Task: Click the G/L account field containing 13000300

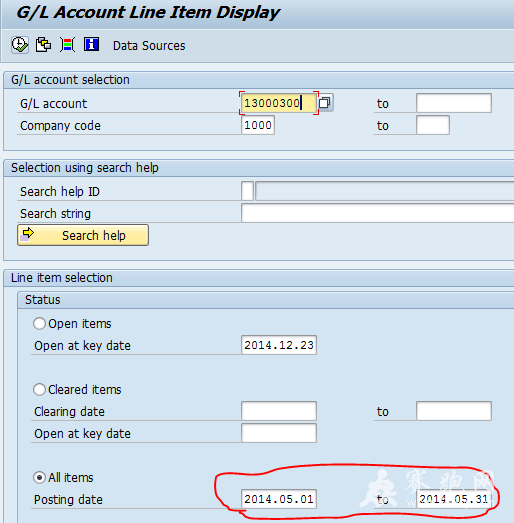Action: click(278, 103)
